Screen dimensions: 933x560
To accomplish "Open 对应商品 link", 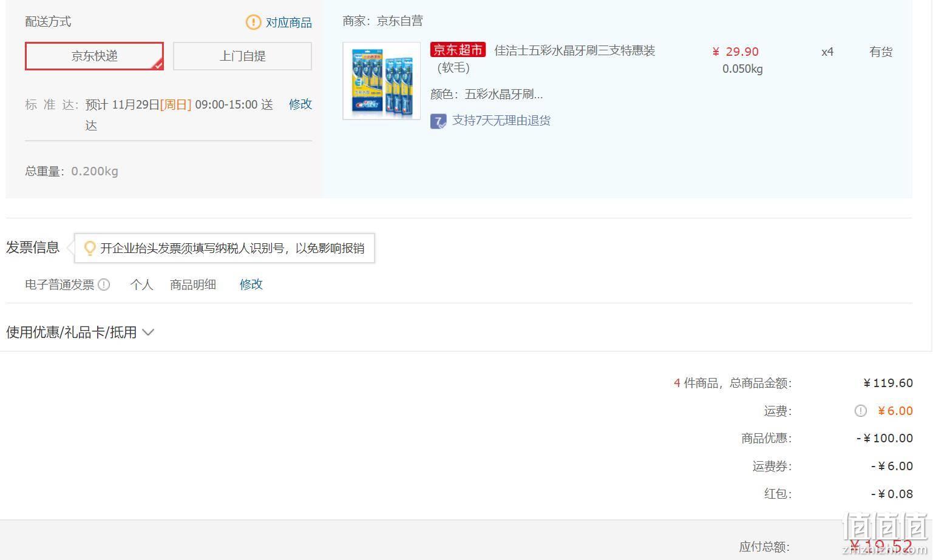I will (x=289, y=22).
